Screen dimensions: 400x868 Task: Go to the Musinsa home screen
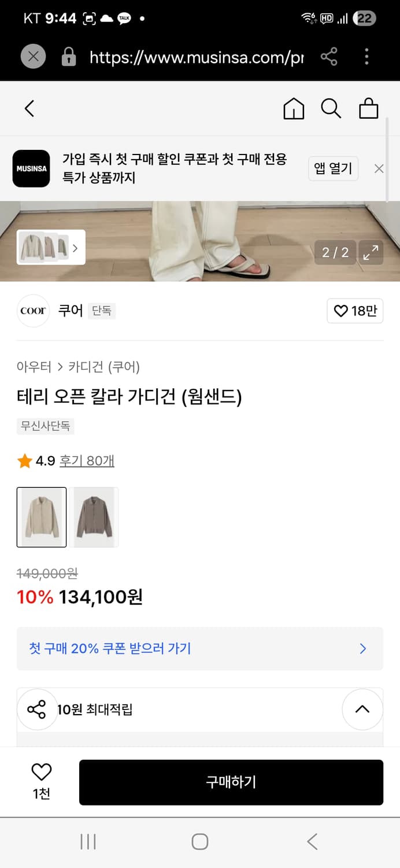[x=294, y=108]
